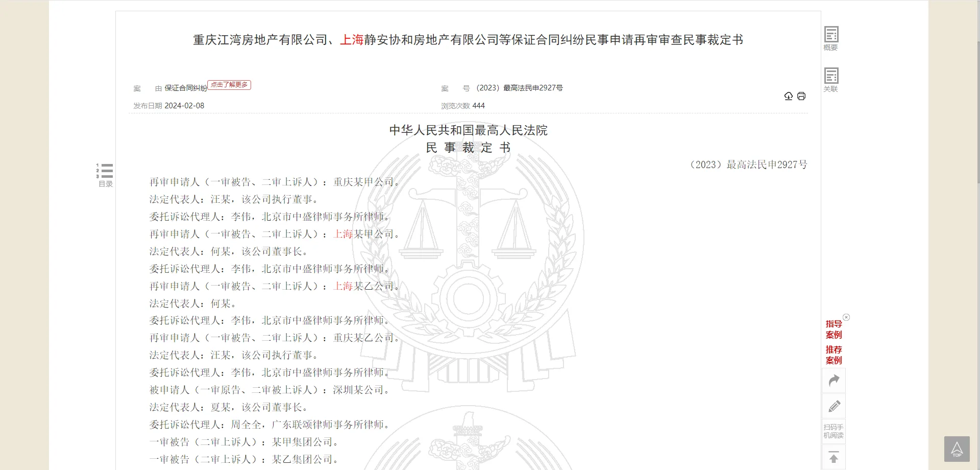Click publish date 2024-02-08
This screenshot has width=980, height=470.
(184, 106)
